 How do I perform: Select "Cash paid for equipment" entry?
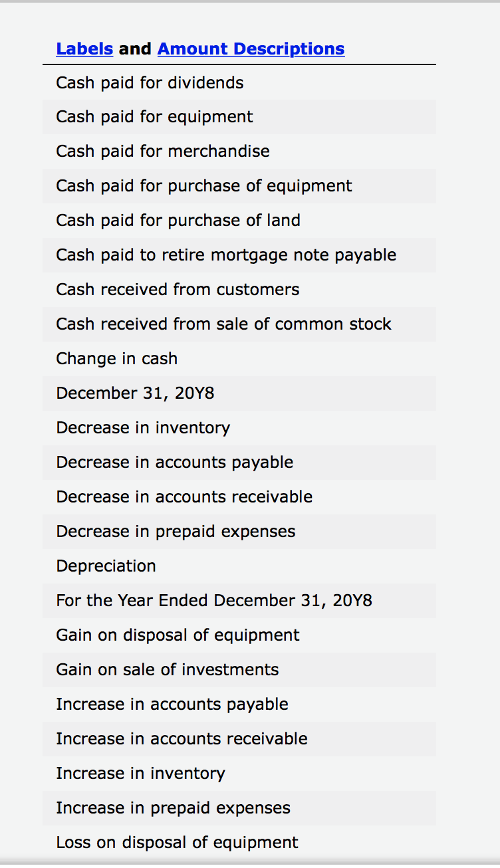154,116
